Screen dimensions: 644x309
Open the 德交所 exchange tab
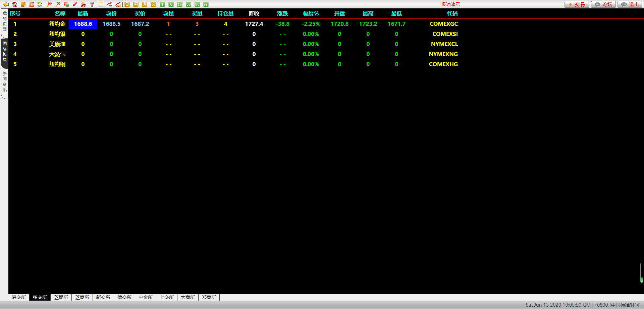(x=124, y=297)
